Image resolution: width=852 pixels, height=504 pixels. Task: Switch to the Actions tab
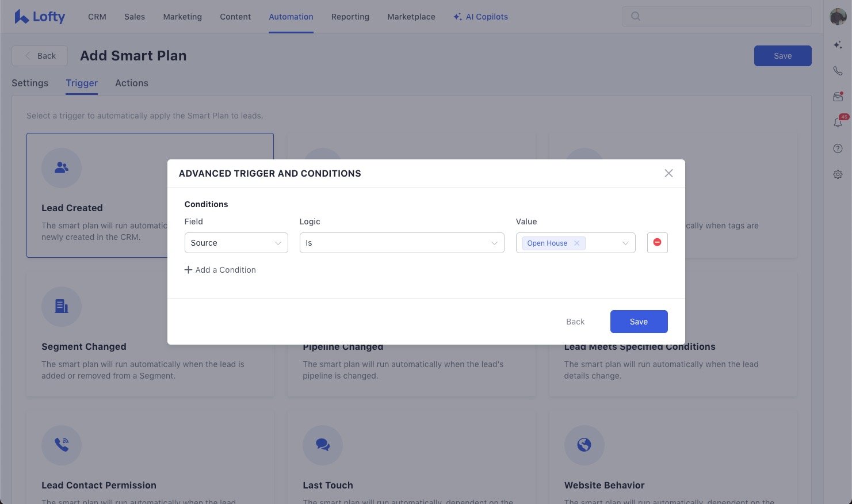(132, 83)
